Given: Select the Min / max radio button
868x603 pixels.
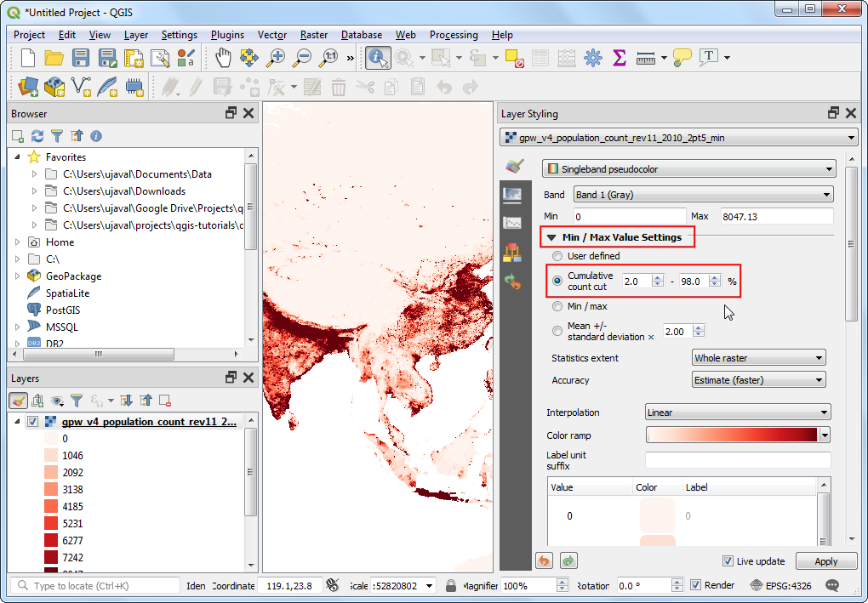Looking at the screenshot, I should tap(557, 306).
